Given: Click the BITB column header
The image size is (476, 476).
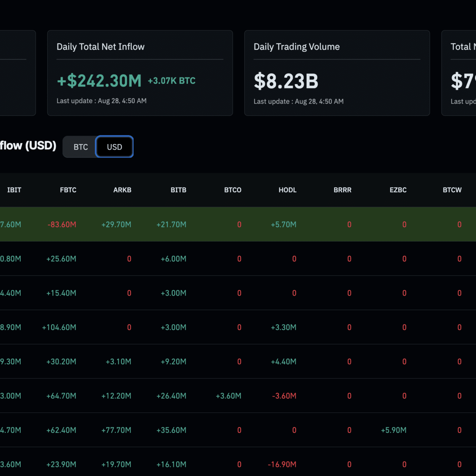Looking at the screenshot, I should tap(178, 190).
